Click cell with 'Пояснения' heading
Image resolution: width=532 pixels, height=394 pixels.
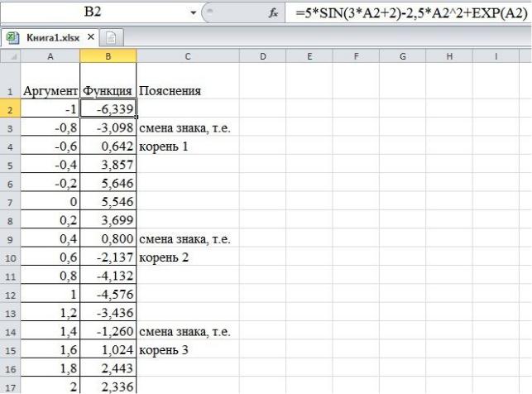click(188, 81)
